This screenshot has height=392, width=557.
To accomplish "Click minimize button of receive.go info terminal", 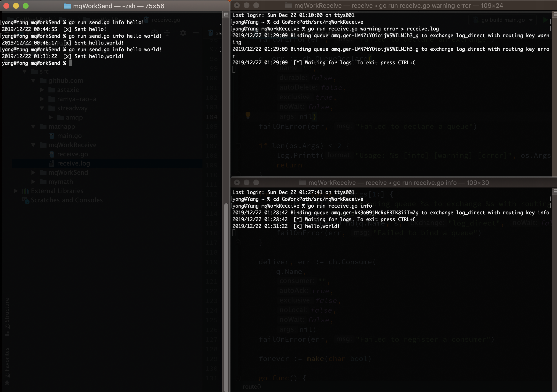I will click(x=247, y=182).
